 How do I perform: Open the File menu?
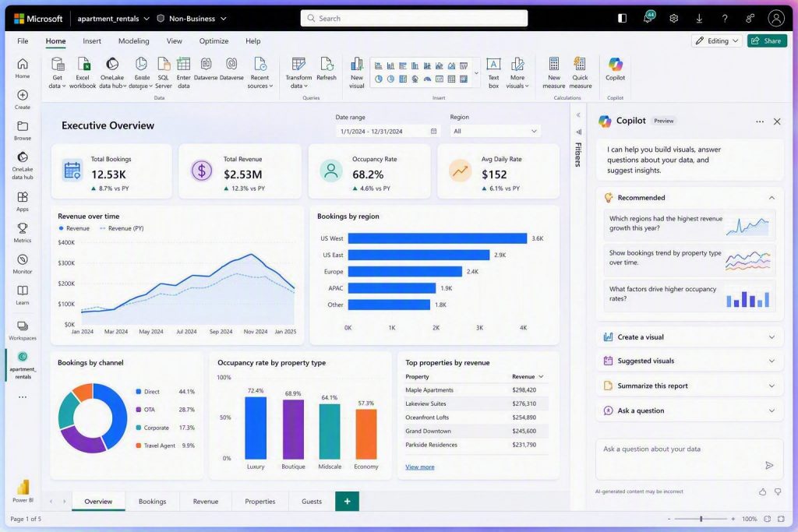(23, 41)
